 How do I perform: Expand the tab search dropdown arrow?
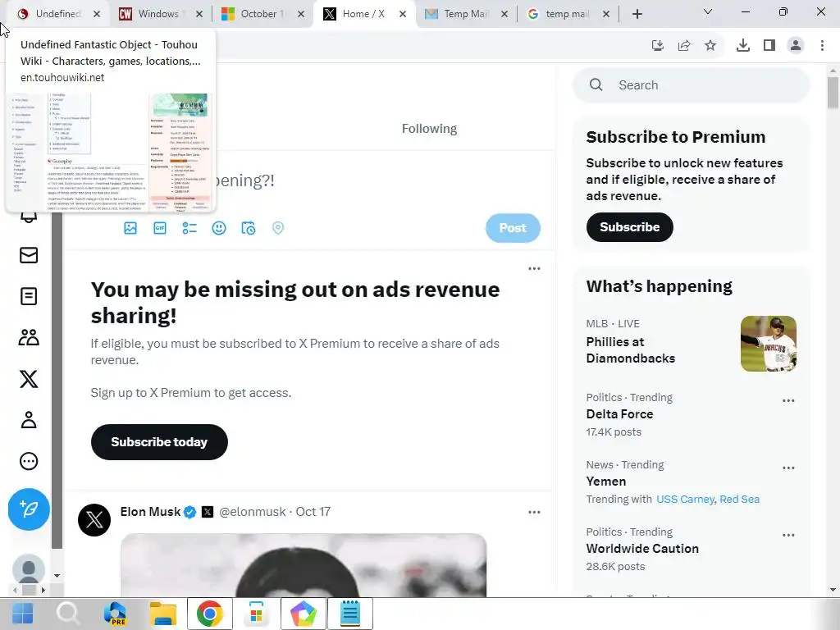point(708,11)
